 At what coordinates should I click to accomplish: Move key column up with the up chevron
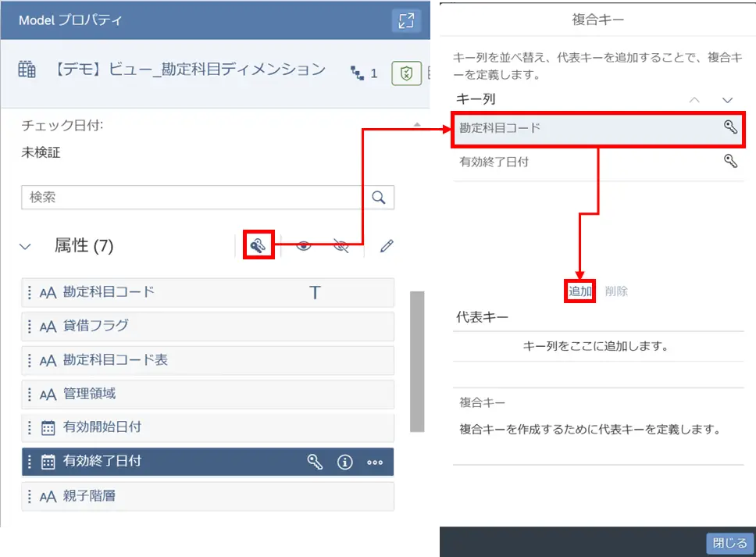(694, 100)
